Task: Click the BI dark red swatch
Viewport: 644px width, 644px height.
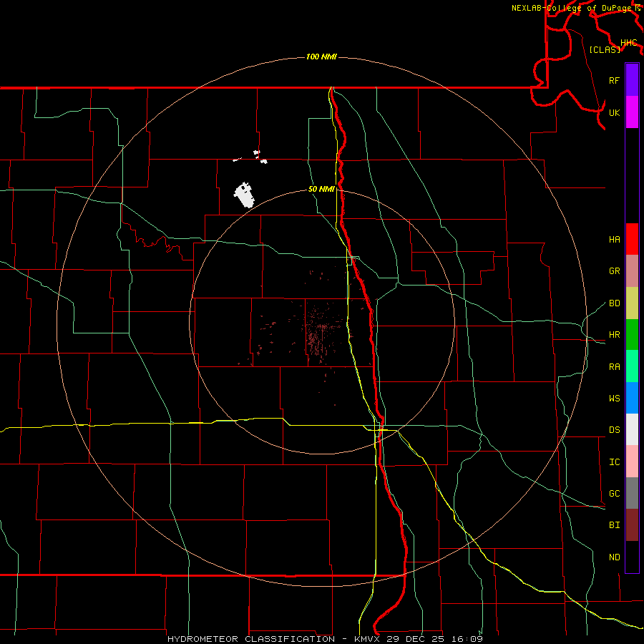Action: [x=632, y=525]
